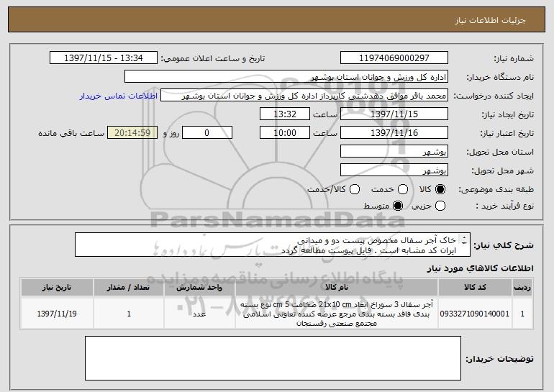Image resolution: width=554 pixels, height=392 pixels.
Task: Click the تاریخ ایجاد نیاز date 1397/11/15
Action: [394, 114]
